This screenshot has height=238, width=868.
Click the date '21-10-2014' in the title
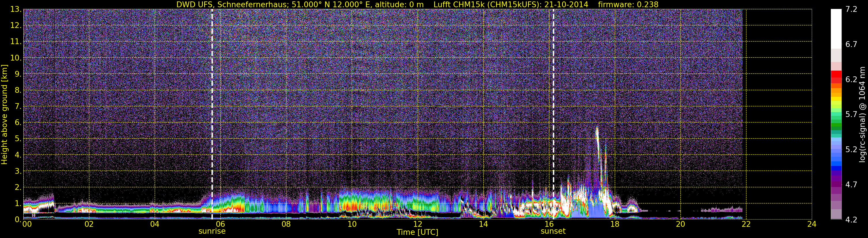click(x=566, y=4)
